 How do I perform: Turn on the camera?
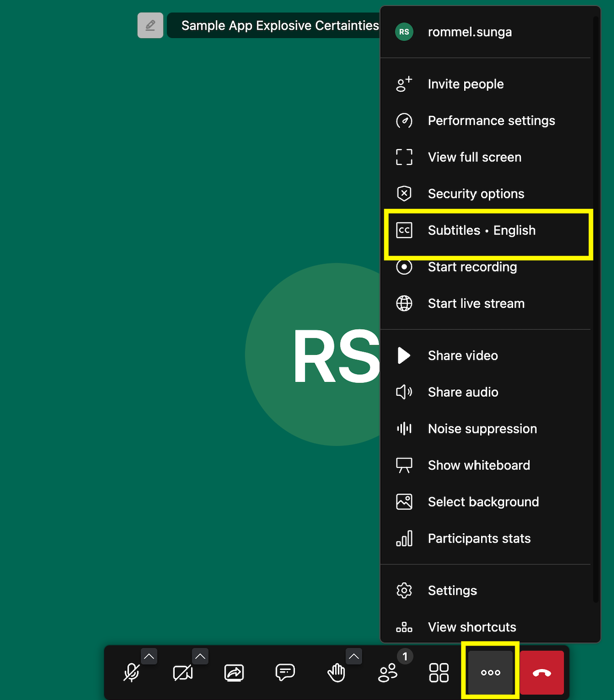point(182,673)
